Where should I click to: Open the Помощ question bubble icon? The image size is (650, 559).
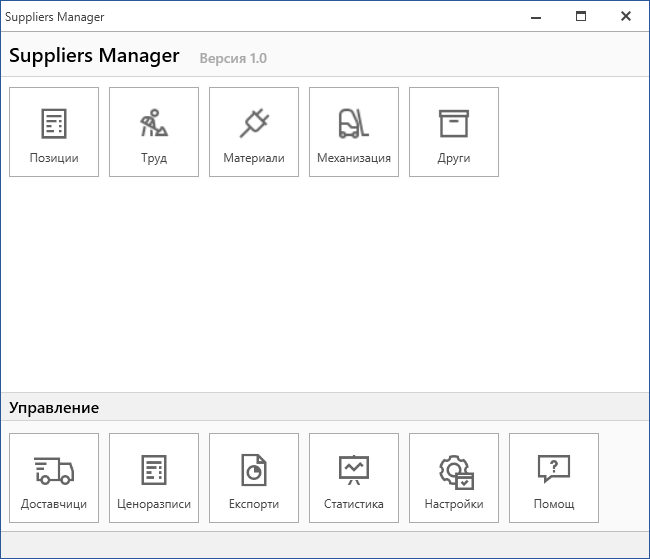[x=554, y=469]
